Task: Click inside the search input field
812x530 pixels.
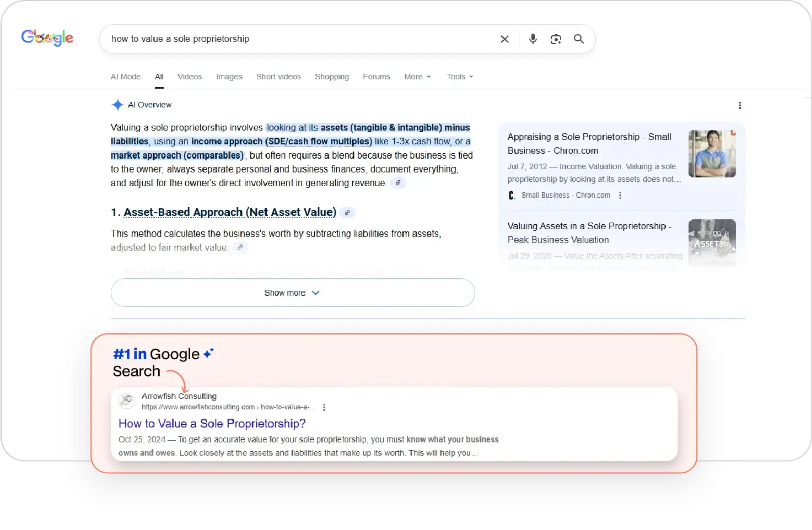Action: (x=276, y=39)
